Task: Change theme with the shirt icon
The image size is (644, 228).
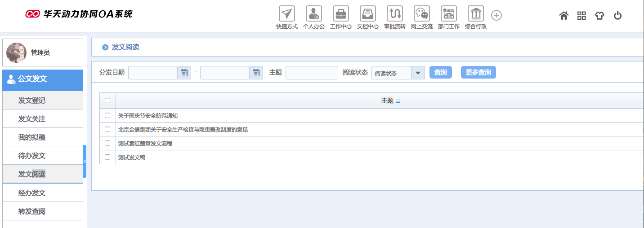Action: (x=599, y=16)
